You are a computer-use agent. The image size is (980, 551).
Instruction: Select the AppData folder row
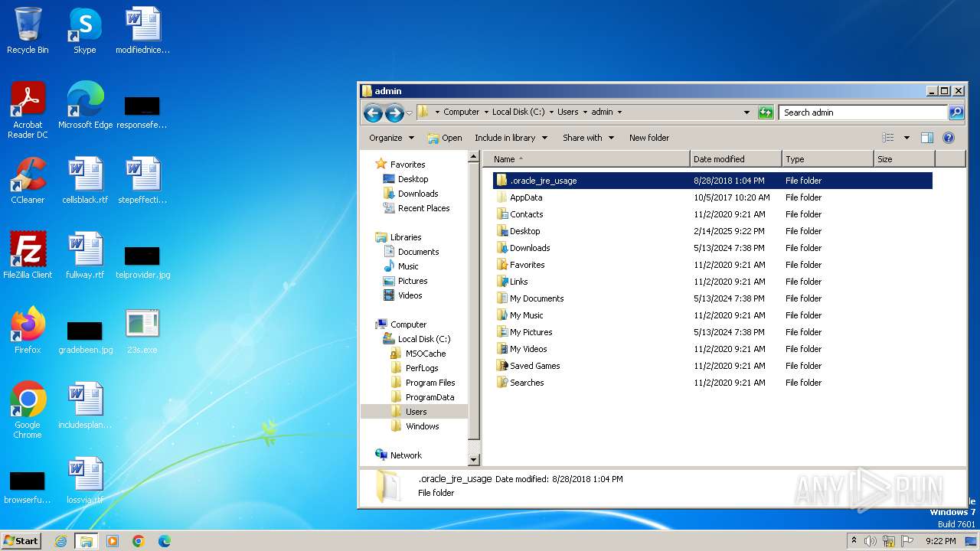point(713,197)
